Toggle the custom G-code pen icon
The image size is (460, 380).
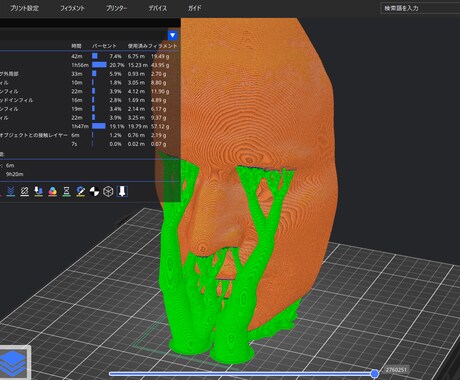tap(80, 191)
